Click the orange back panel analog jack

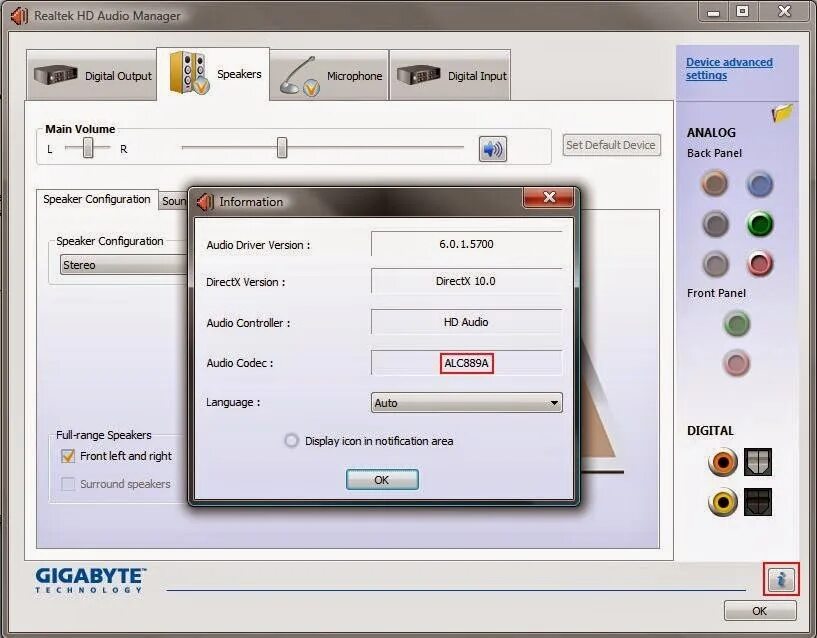click(x=714, y=183)
